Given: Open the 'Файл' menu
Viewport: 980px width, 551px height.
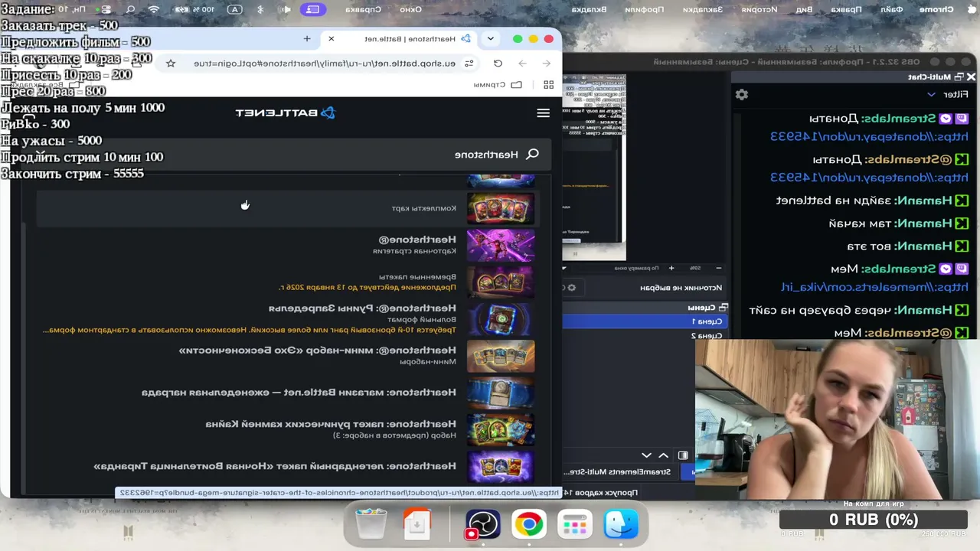Looking at the screenshot, I should pos(892,9).
